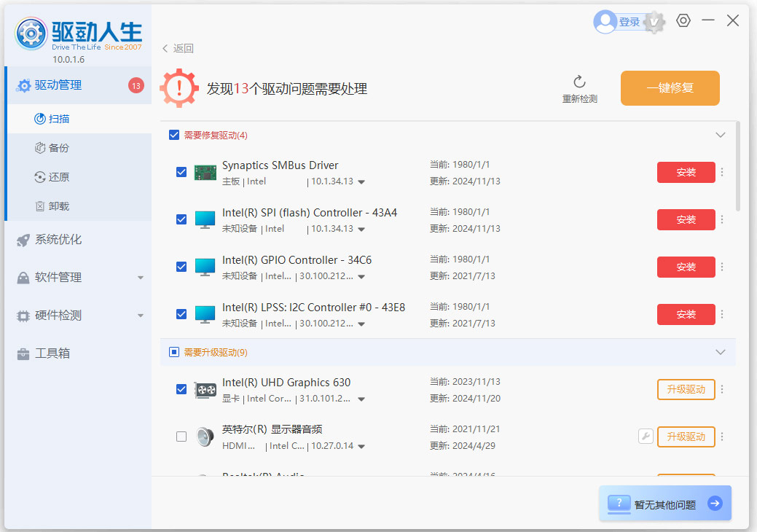
Task: Click the login avatar icon at top right
Action: pos(605,21)
